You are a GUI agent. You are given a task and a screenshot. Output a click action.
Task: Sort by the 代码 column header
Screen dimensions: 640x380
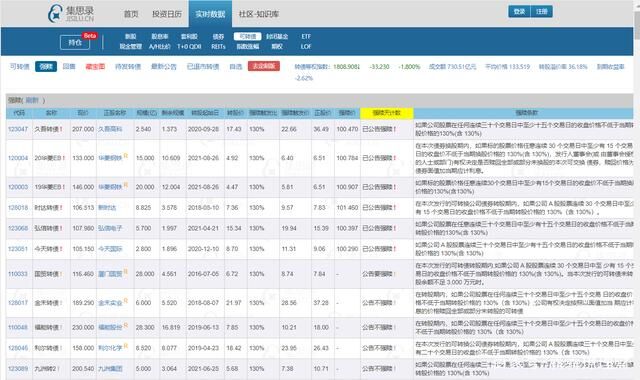(x=19, y=113)
